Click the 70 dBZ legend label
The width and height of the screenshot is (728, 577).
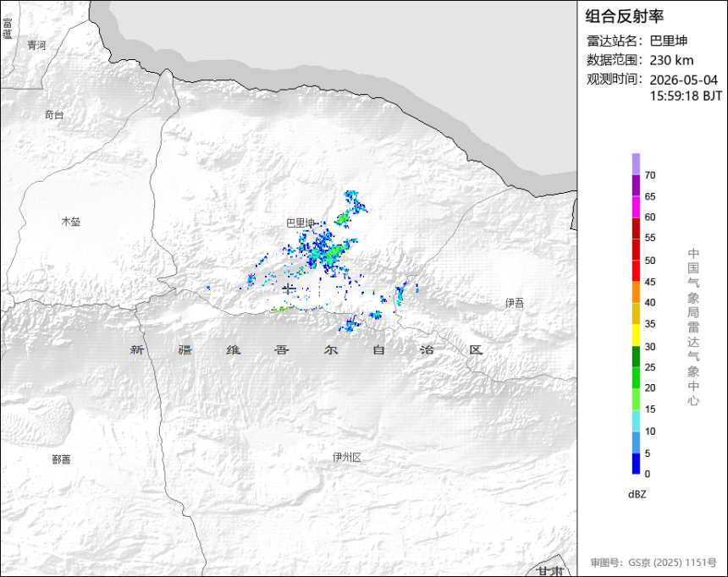tap(650, 175)
